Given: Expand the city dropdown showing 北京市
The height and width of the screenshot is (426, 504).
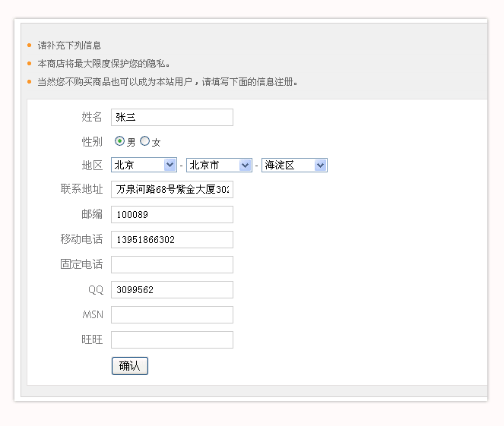Looking at the screenshot, I should pyautogui.click(x=219, y=165).
